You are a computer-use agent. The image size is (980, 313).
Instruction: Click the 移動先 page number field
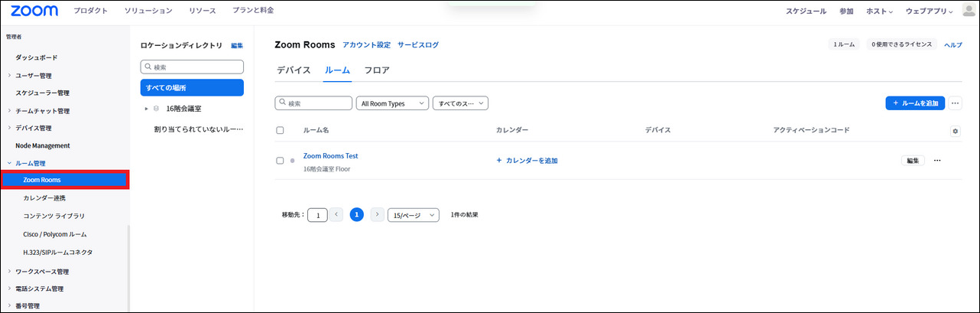pos(317,215)
